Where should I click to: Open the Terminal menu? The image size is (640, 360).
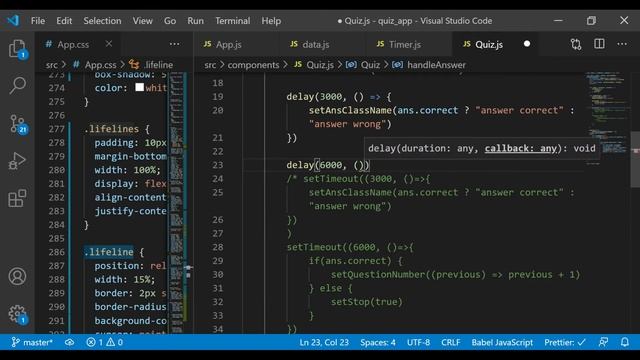233,21
